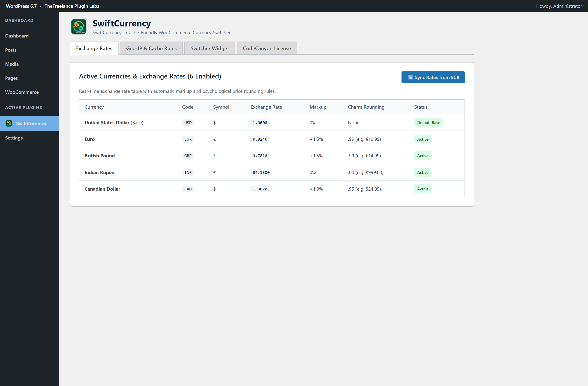This screenshot has width=588, height=386.
Task: Click .00 (e.g. ₹999.00) rounding cell
Action: (x=366, y=172)
